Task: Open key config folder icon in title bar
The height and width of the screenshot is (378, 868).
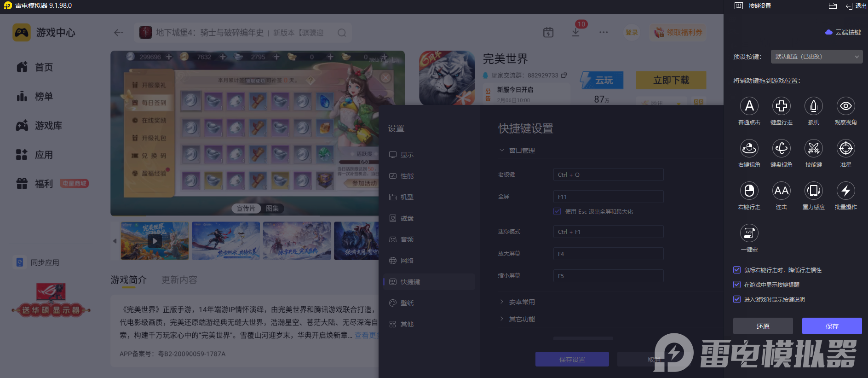Action: 833,6
